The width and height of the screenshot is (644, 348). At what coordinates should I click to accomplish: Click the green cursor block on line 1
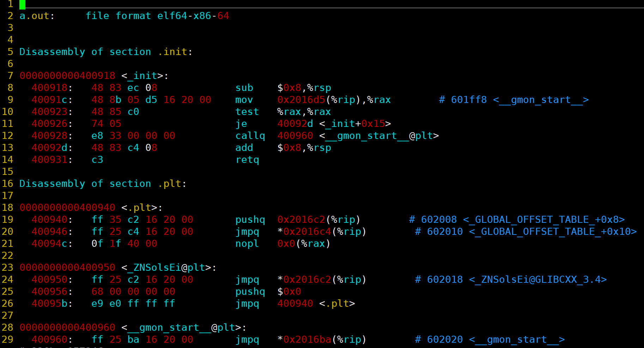coord(23,5)
